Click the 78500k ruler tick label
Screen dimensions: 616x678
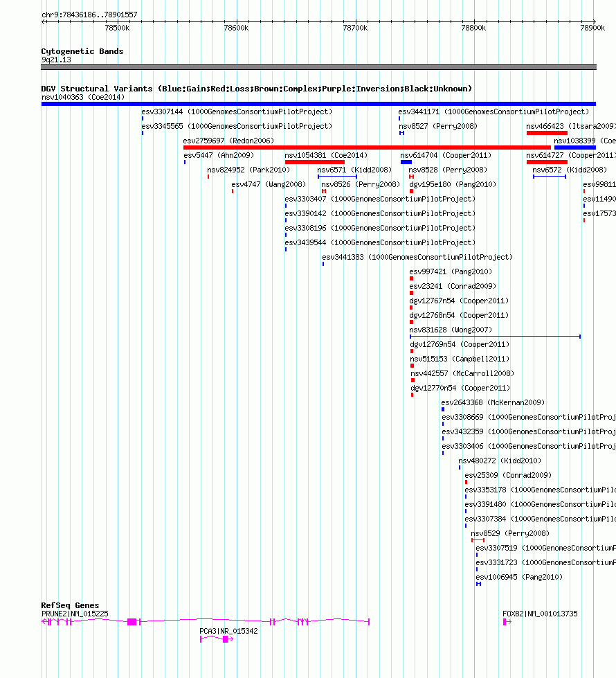(x=117, y=28)
